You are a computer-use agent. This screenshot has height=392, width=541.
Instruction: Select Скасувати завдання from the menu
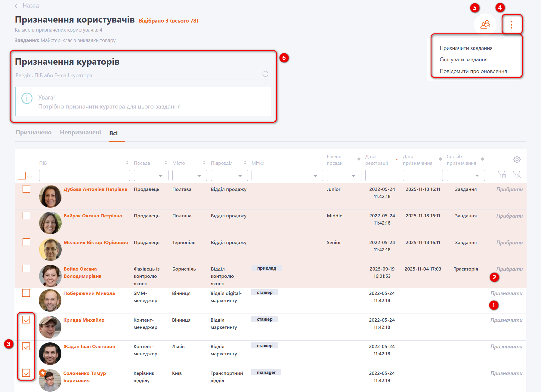pos(463,60)
